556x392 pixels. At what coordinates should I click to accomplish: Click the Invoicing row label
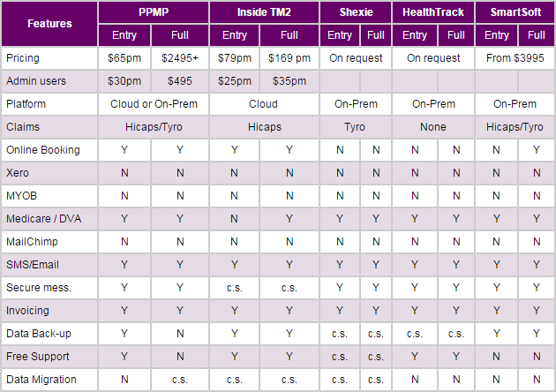point(49,311)
